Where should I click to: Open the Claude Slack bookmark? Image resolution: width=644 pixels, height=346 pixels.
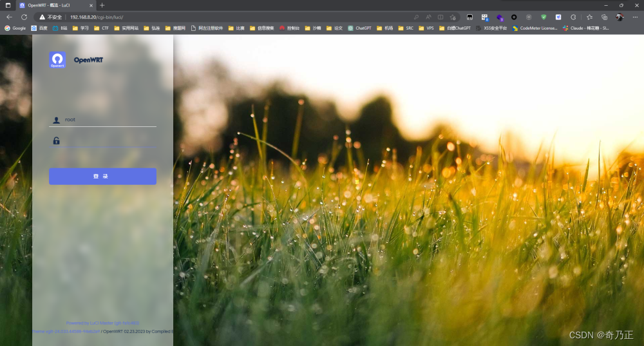tap(585, 28)
